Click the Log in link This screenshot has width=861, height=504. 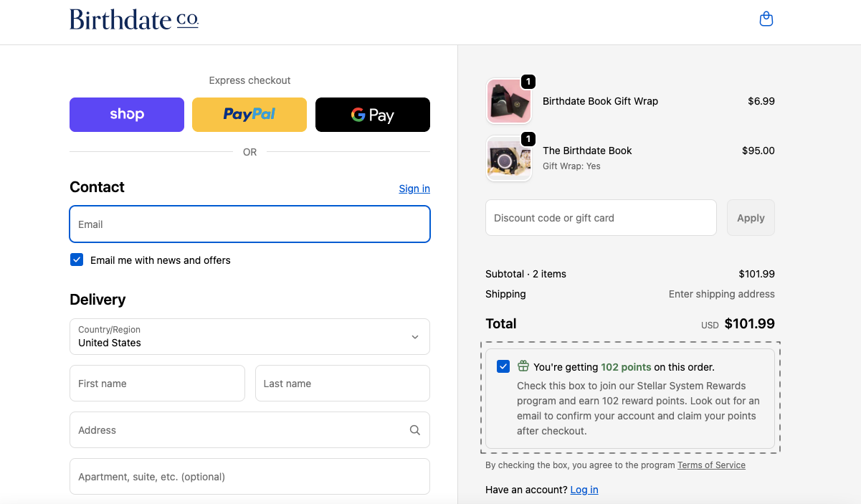[x=584, y=490]
